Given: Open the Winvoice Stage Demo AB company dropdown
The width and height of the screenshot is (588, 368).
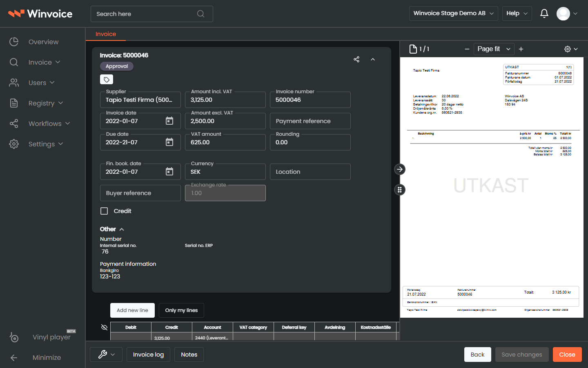Looking at the screenshot, I should [x=454, y=13].
